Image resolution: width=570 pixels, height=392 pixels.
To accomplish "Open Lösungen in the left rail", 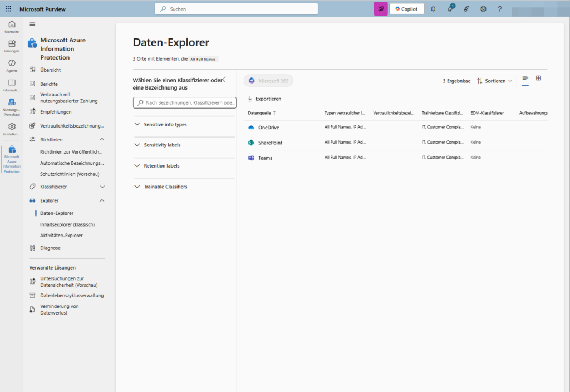I will (12, 46).
